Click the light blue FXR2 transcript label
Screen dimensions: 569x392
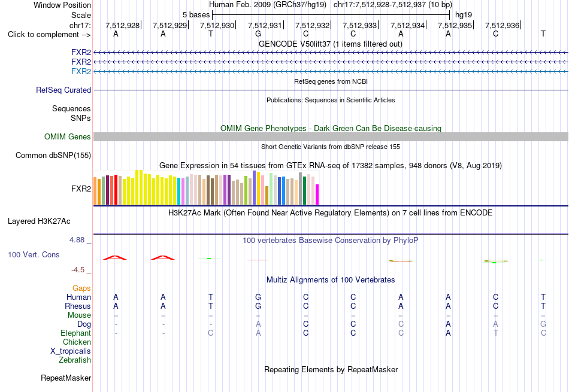81,71
